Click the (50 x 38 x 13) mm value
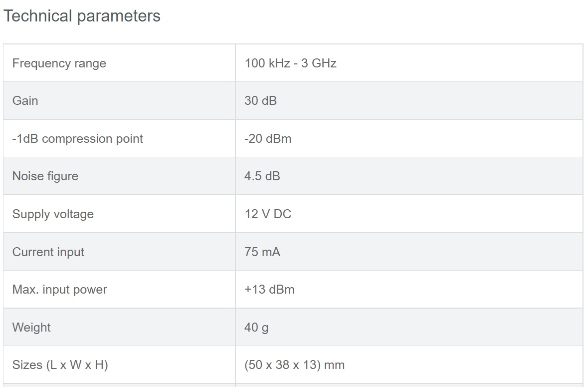The image size is (588, 387). (294, 365)
